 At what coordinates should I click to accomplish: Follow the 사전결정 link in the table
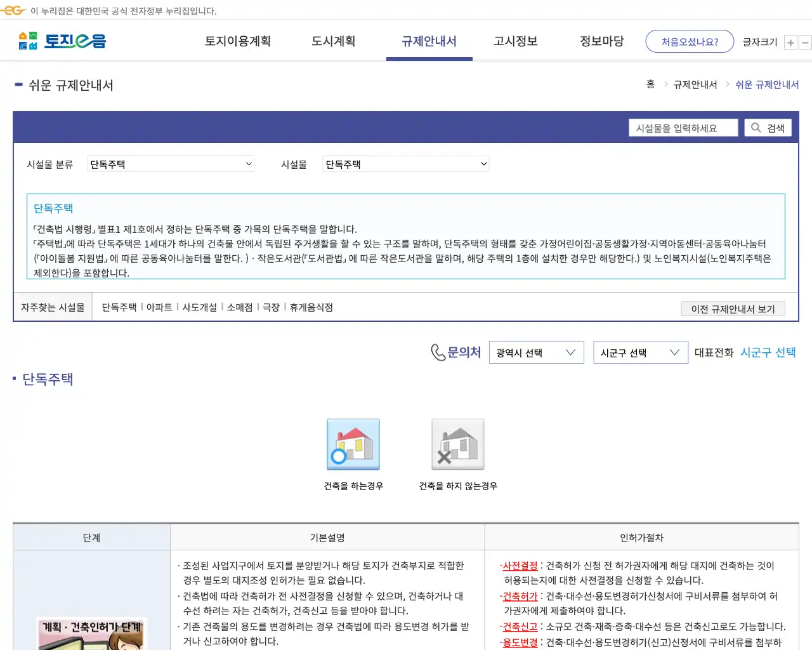click(x=520, y=566)
